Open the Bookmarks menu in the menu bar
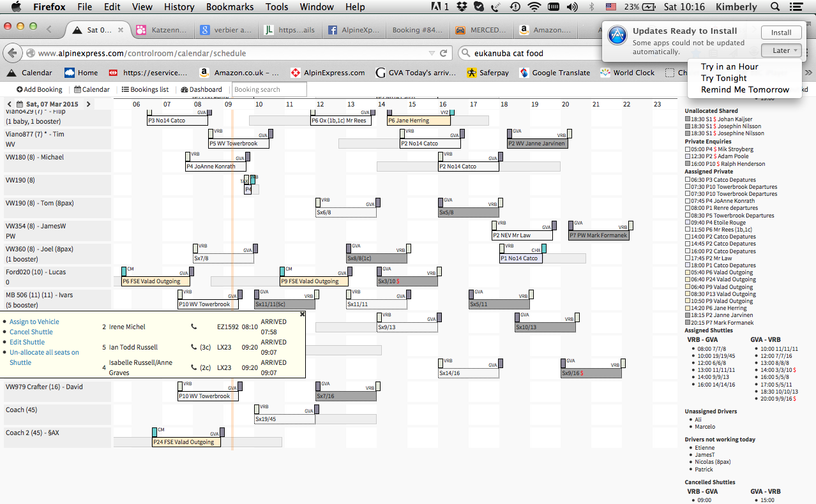Viewport: 816px width, 504px height. pos(230,7)
